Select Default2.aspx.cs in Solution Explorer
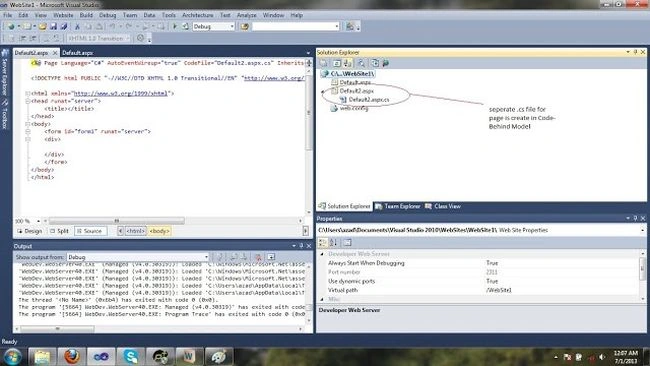Viewport: 650px width, 366px height. click(x=369, y=99)
